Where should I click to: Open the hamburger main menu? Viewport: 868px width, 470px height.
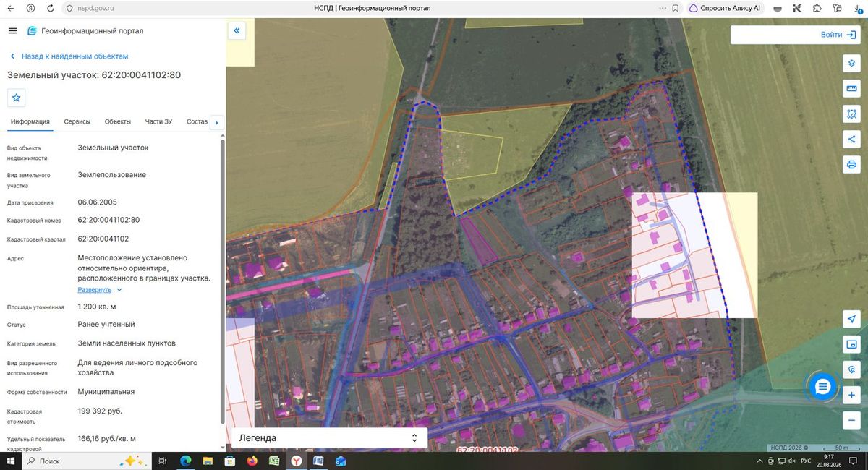pyautogui.click(x=12, y=31)
